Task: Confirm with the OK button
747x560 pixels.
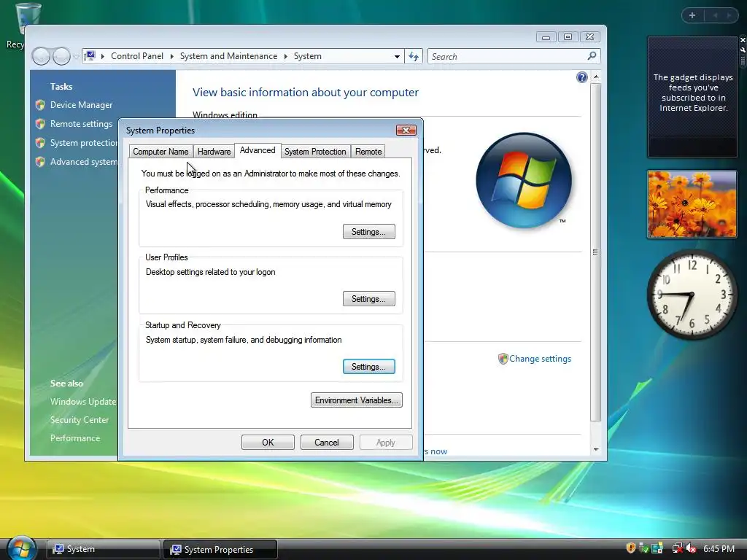Action: pyautogui.click(x=268, y=443)
